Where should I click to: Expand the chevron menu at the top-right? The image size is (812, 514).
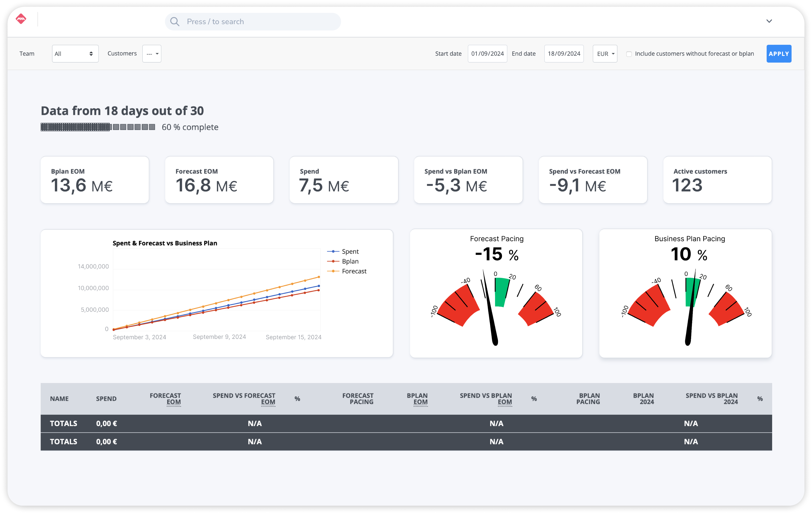pos(769,21)
